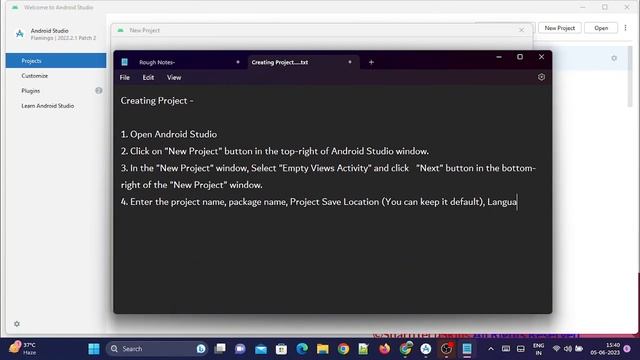
Task: Click Notepad app icon in title bar
Action: (124, 62)
